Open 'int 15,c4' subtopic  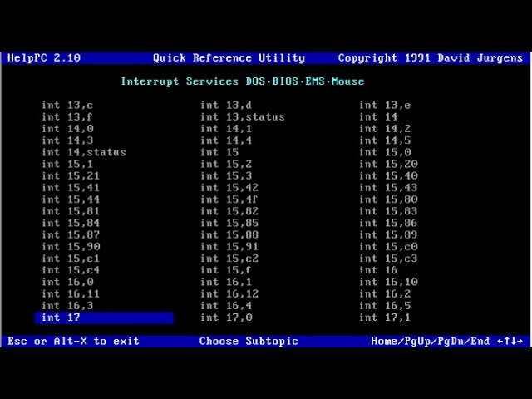point(71,270)
